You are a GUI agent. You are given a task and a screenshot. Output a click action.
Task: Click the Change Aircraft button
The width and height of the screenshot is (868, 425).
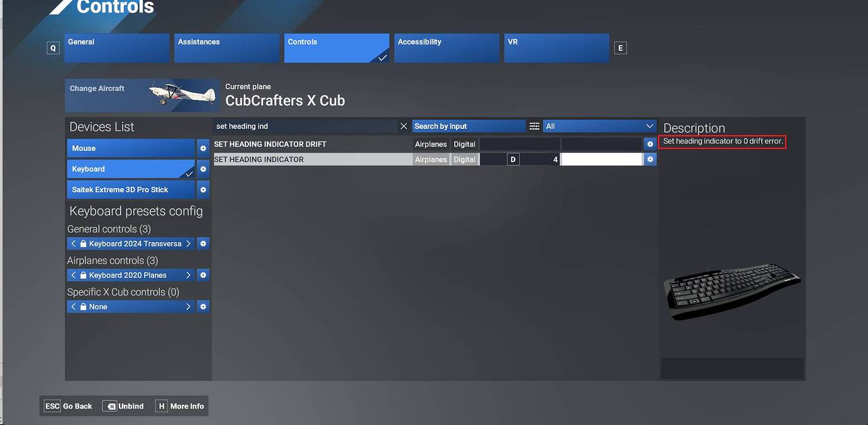pyautogui.click(x=97, y=88)
